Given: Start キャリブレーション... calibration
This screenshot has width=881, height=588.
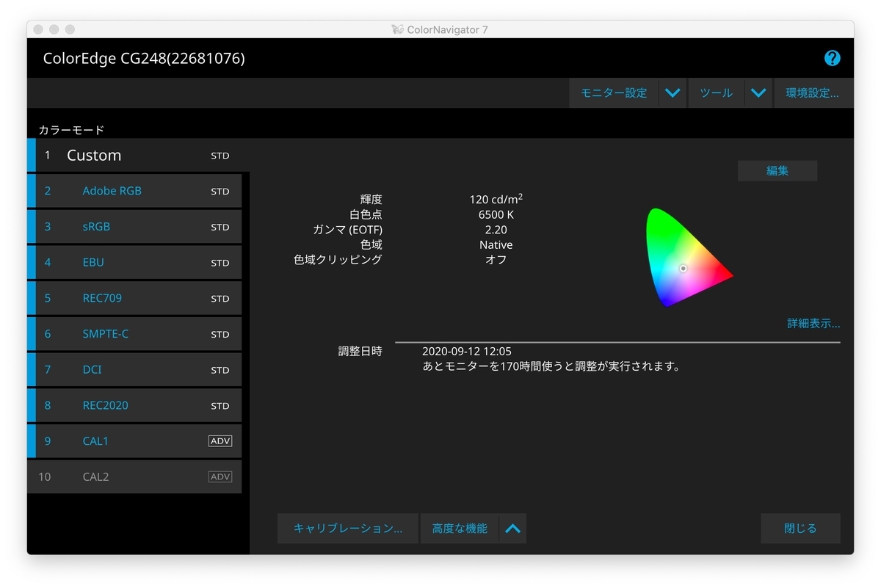Looking at the screenshot, I should [x=348, y=529].
